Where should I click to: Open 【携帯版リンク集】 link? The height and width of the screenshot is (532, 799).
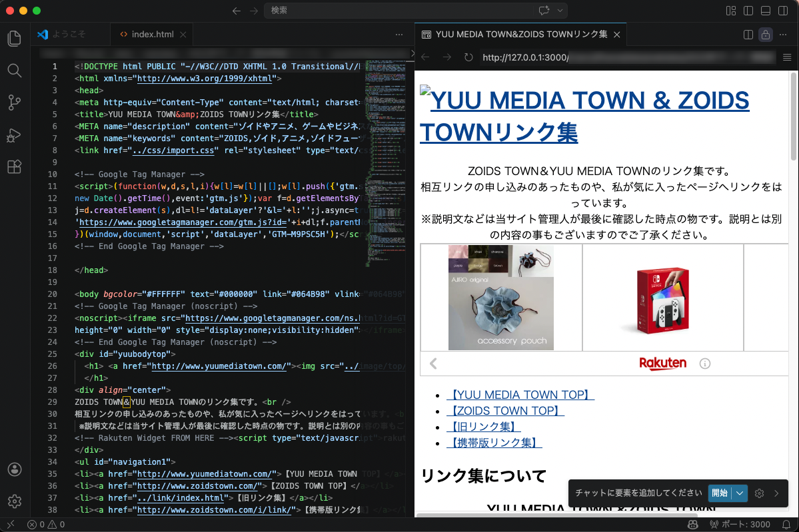pos(494,443)
